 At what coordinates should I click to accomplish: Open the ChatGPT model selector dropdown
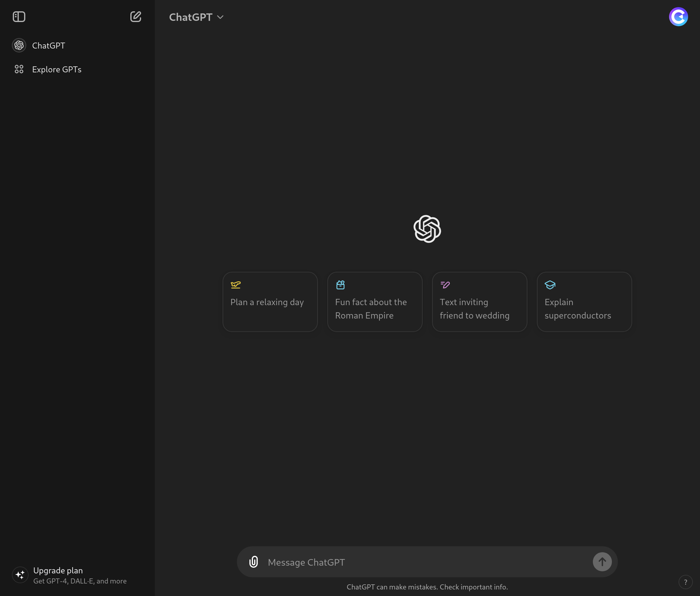(x=191, y=17)
